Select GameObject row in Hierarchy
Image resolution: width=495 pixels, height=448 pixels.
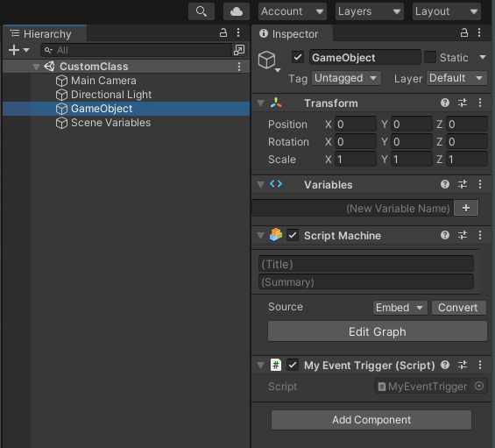tap(126, 109)
